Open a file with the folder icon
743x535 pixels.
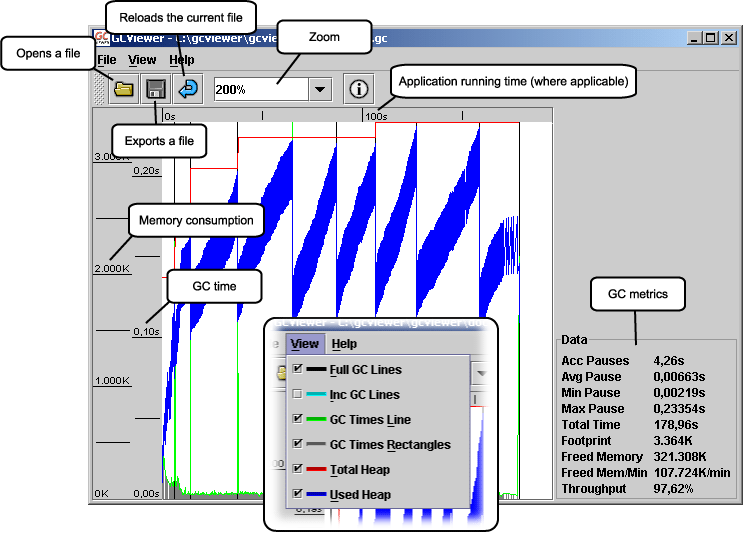(124, 89)
